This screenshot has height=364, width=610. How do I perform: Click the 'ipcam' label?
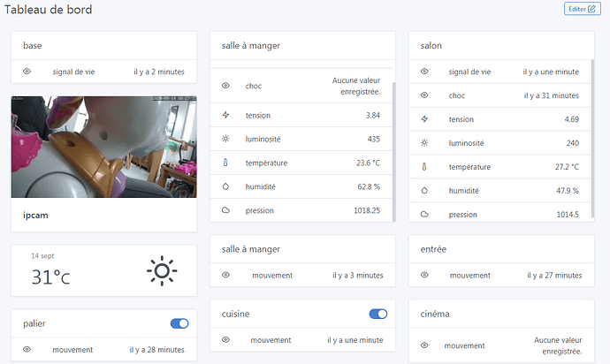35,215
